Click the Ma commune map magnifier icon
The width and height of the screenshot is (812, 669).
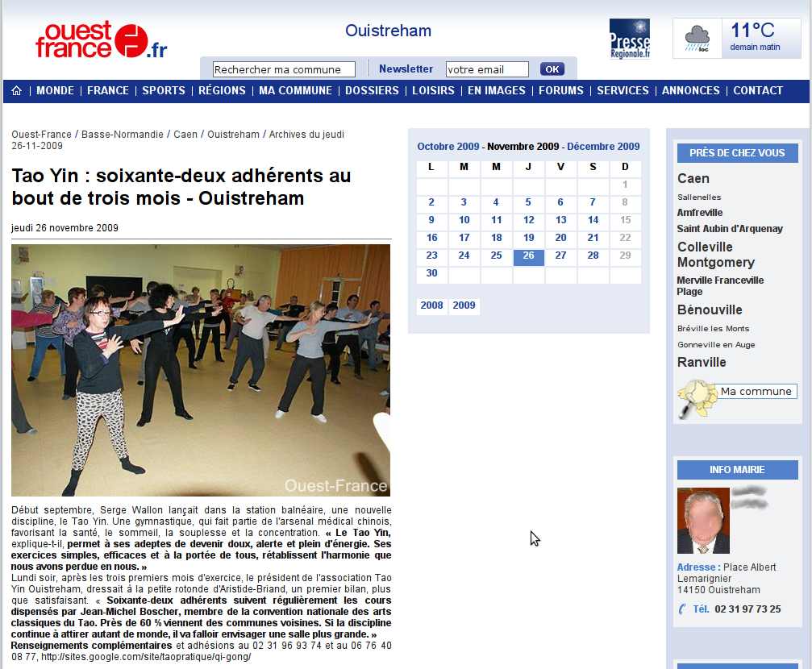[696, 398]
